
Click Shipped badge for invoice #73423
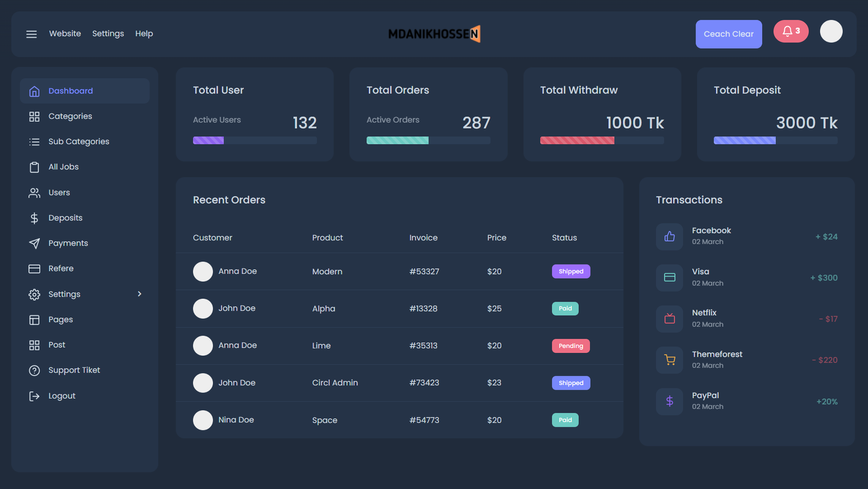click(571, 383)
